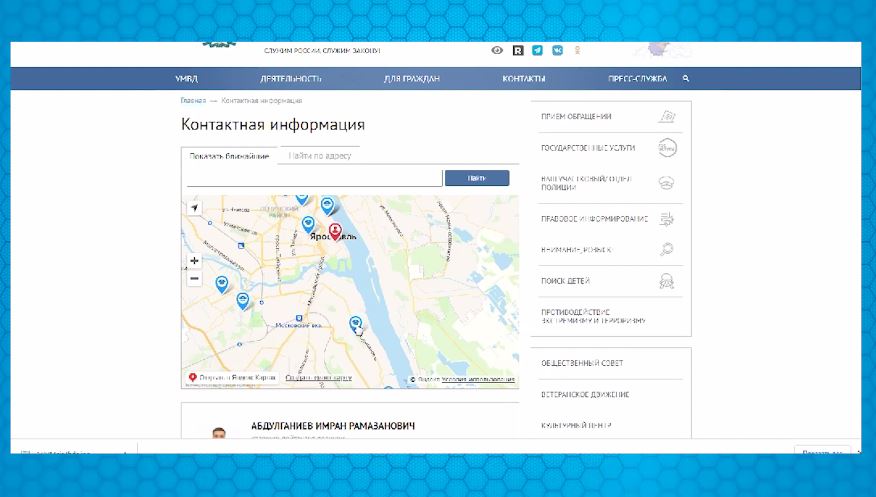The image size is (876, 497).
Task: Click the Государственные услуги sidebar icon
Action: point(666,148)
